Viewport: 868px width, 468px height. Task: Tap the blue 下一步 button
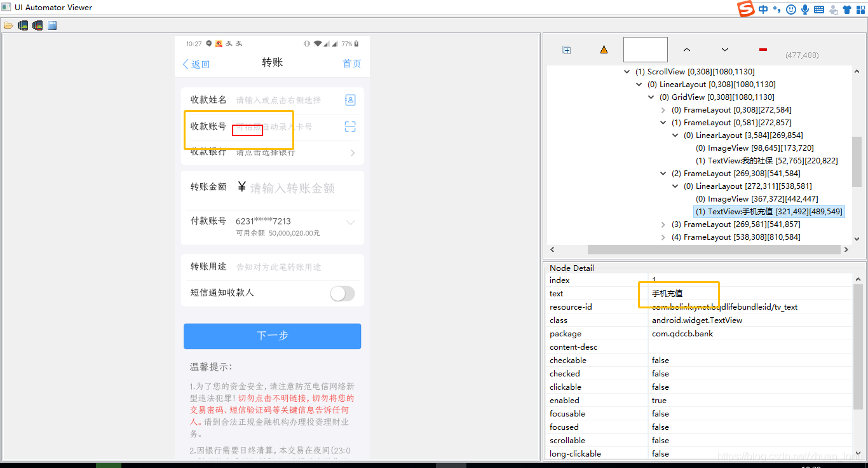click(x=272, y=336)
